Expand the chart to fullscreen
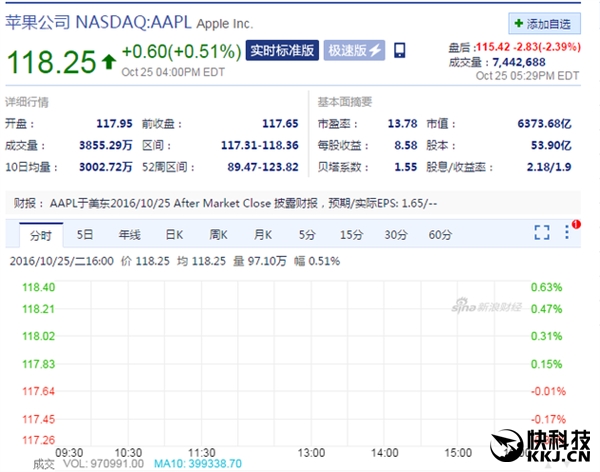Viewport: 600px width, 472px height. coord(542,233)
